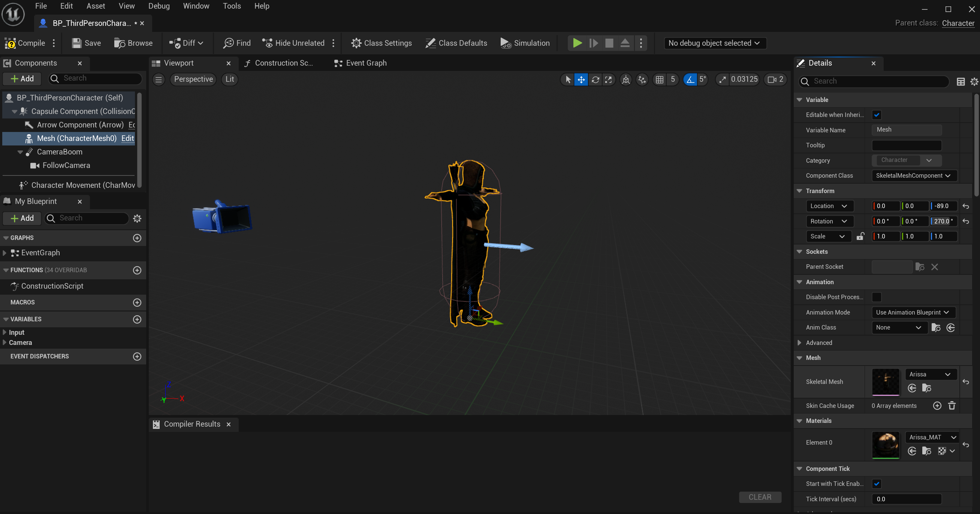This screenshot has width=980, height=514.
Task: Open the Details property matrix icon
Action: tap(961, 81)
